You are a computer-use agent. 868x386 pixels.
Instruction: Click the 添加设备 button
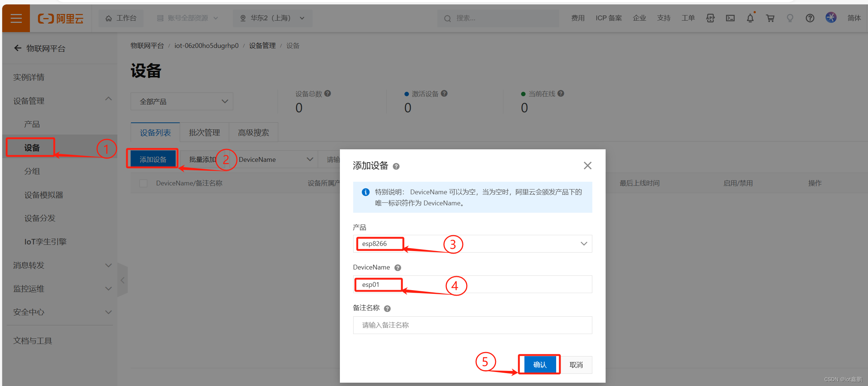coord(153,159)
